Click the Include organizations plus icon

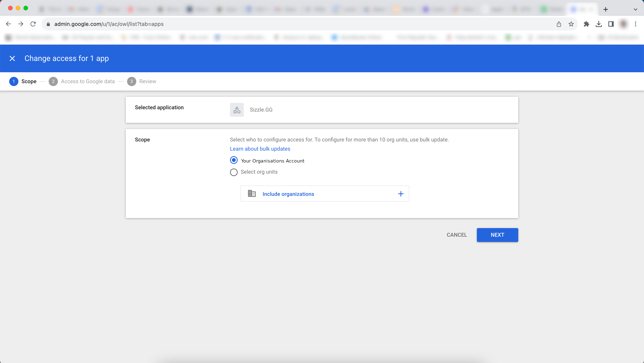click(x=401, y=194)
